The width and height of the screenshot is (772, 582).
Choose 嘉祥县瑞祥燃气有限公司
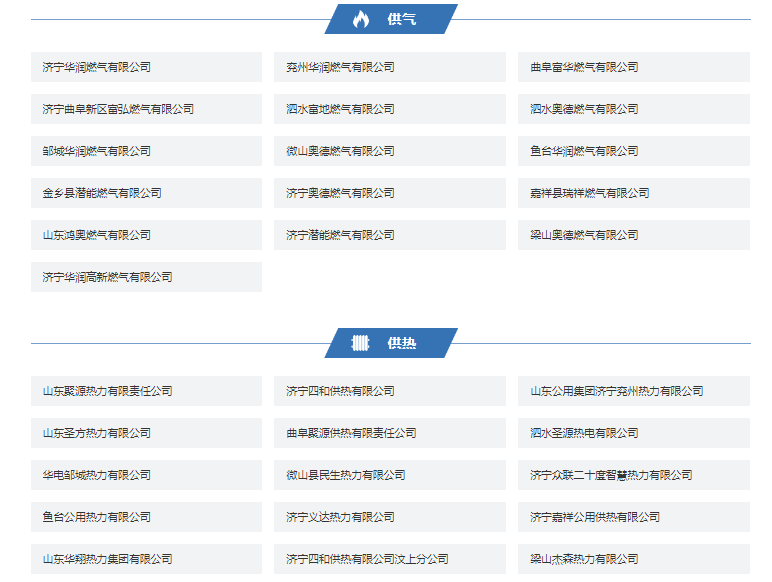[634, 193]
